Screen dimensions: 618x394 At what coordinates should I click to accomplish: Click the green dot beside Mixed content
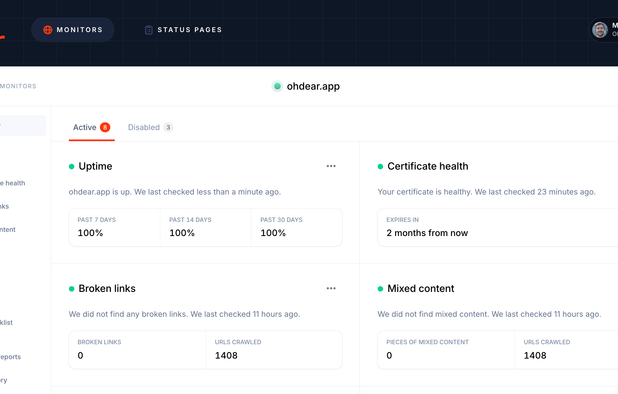[380, 289]
